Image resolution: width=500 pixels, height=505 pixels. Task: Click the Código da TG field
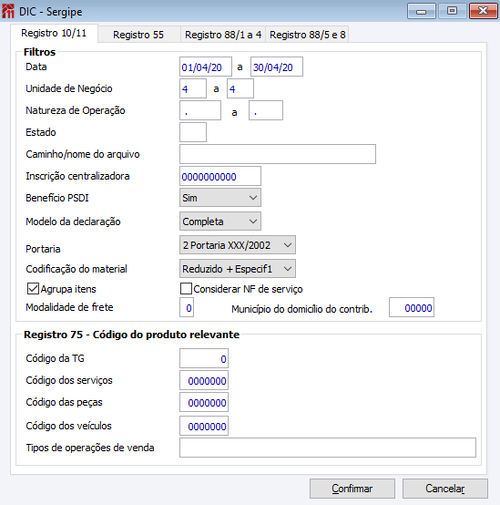204,359
